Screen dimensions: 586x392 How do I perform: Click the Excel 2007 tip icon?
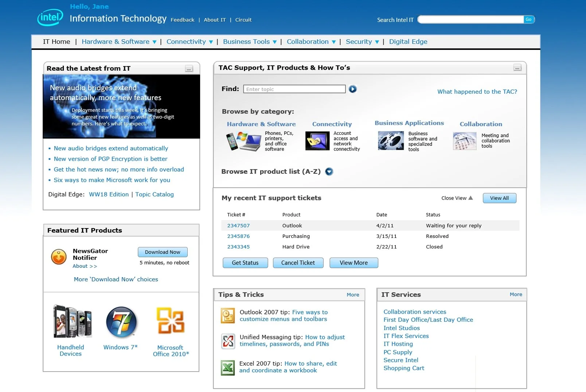coord(228,368)
